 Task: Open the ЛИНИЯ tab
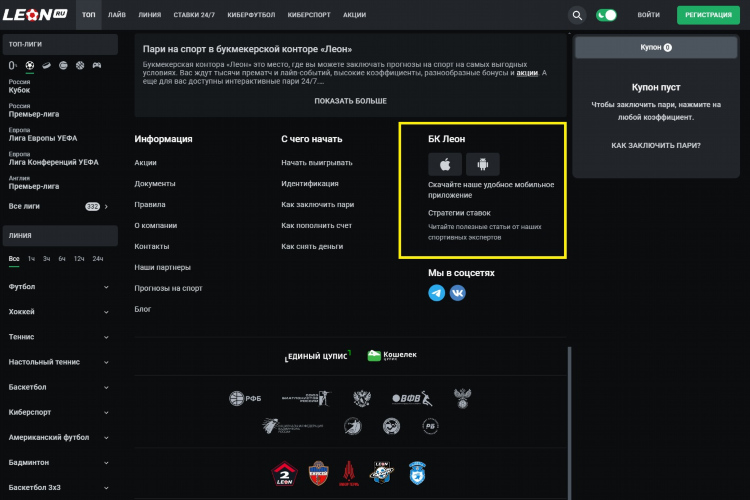tap(150, 15)
